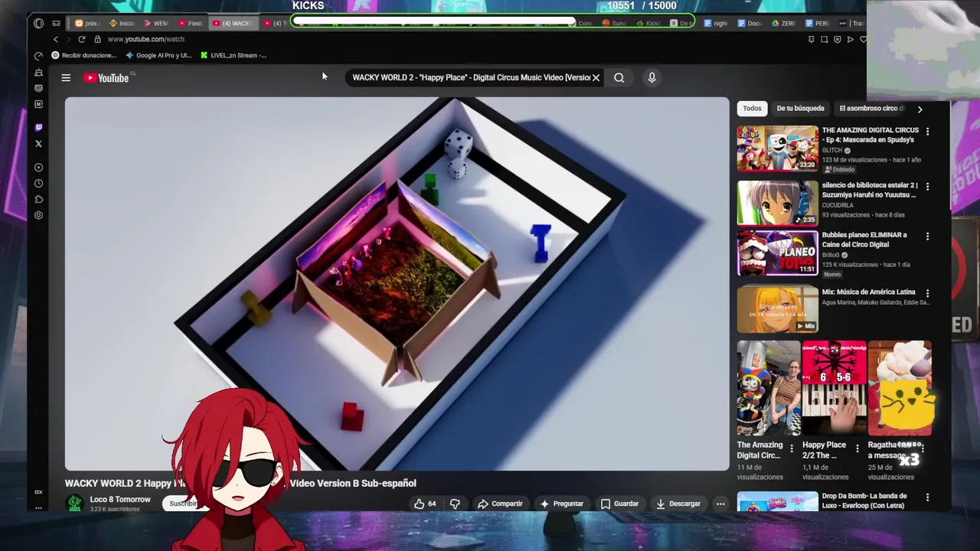Open the more actions ellipsis under video
The height and width of the screenshot is (551, 980).
click(x=720, y=504)
